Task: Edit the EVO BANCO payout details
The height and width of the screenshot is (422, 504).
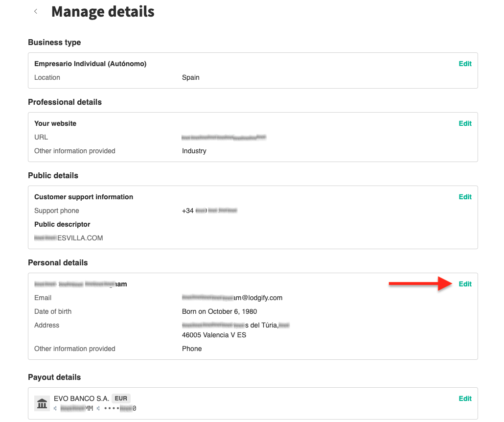Action: point(465,399)
